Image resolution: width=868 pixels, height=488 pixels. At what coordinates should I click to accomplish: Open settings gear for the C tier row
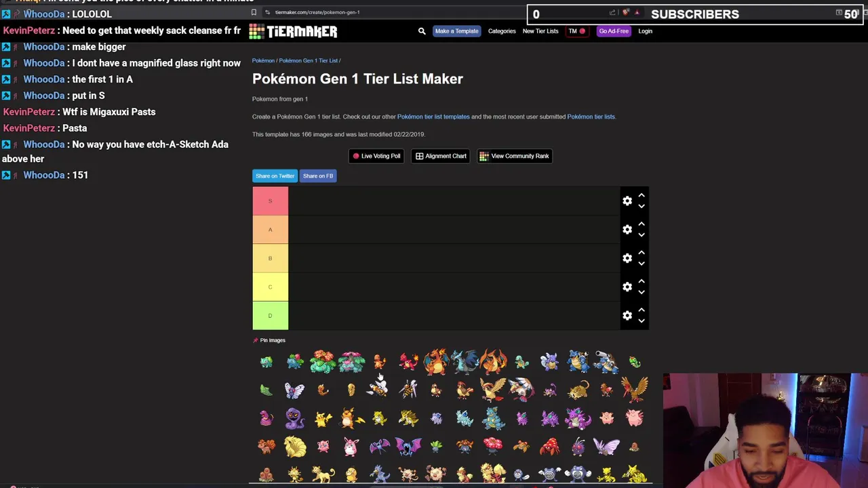pos(627,287)
